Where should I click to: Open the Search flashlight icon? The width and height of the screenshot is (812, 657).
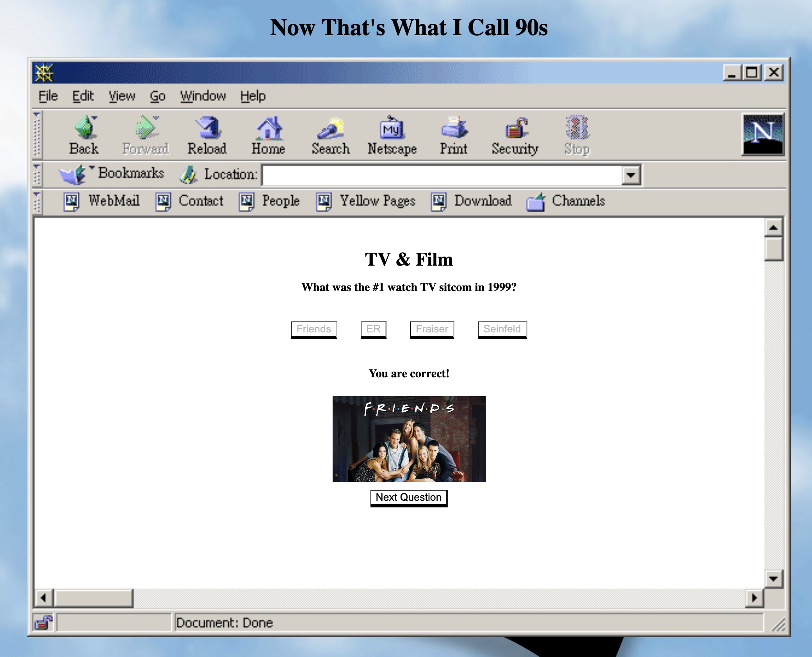pos(331,128)
